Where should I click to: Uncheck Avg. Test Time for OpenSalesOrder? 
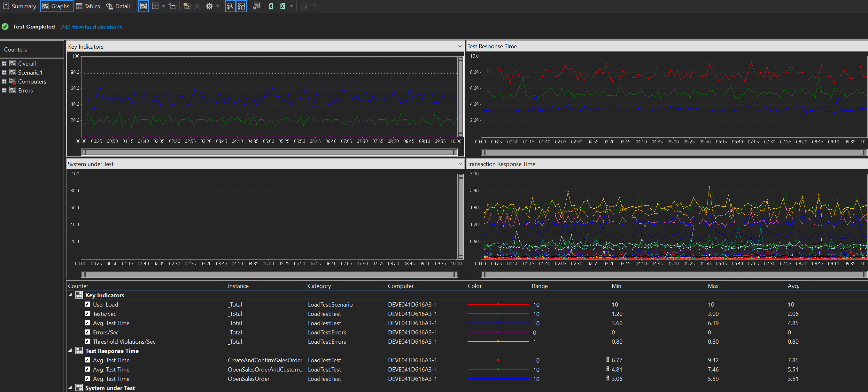87,379
